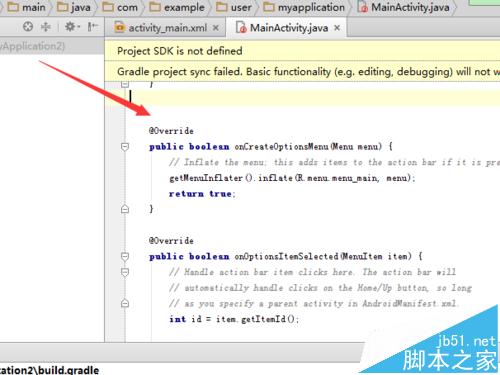The image size is (500, 375).
Task: Collapse onOptionsItemSelected method fold marker
Action: click(x=125, y=256)
